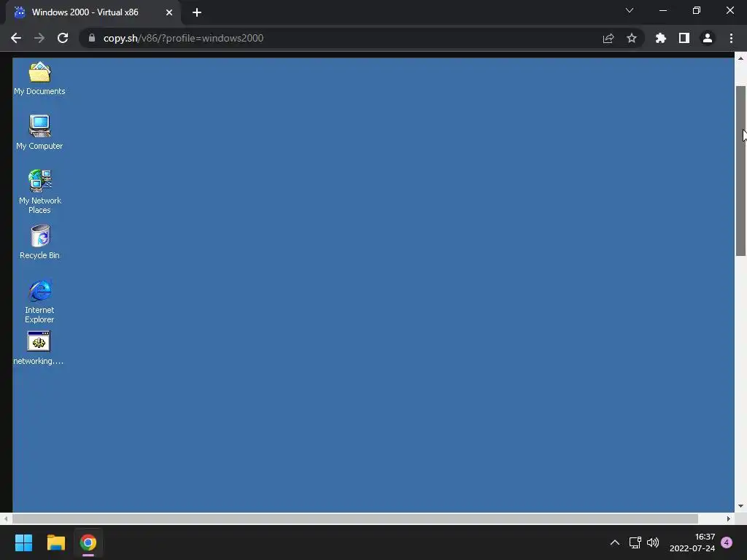Image resolution: width=747 pixels, height=560 pixels.
Task: Open File Explorer from taskbar
Action: tap(55, 542)
